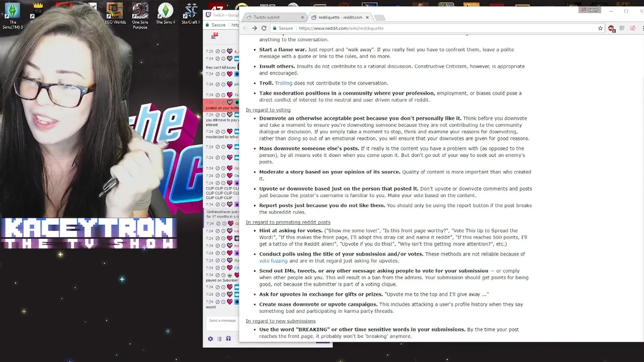Reload the reddiquette page
Image resolution: width=644 pixels, height=362 pixels.
click(264, 28)
